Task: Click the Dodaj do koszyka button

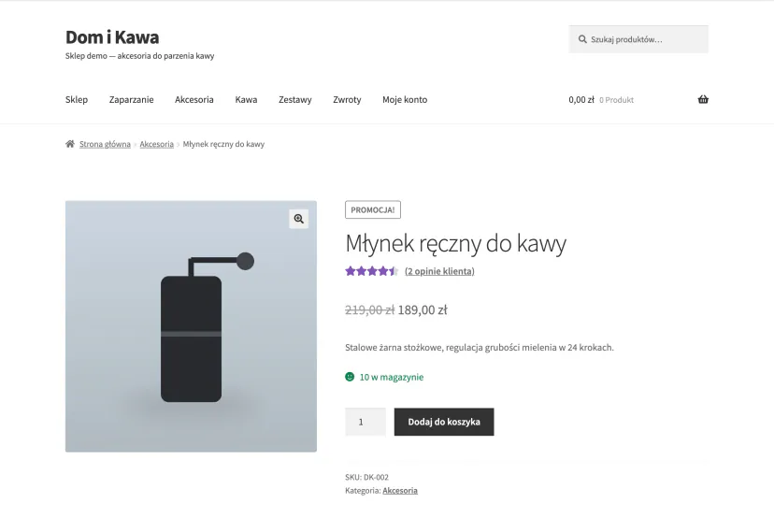Action: coord(444,422)
